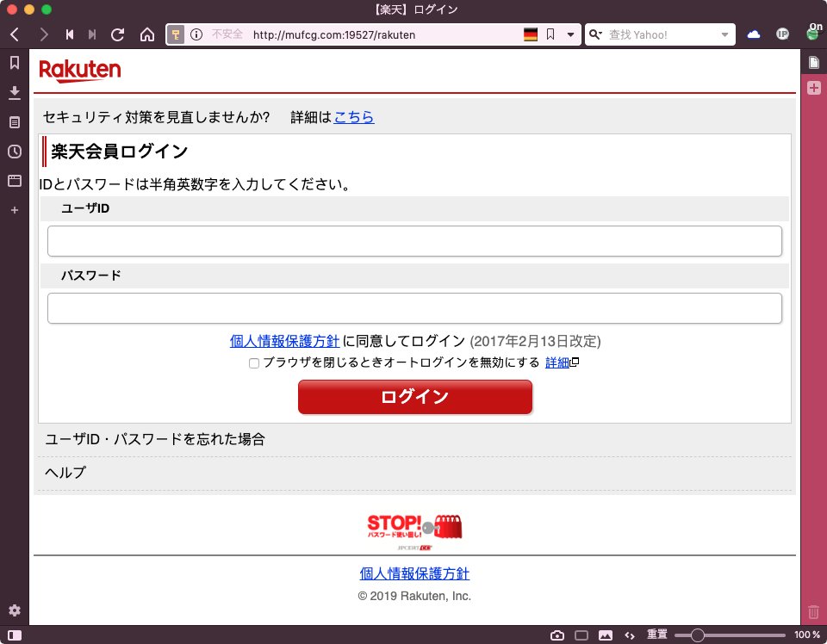Click the Yahoo search field
The image size is (827, 644).
[662, 34]
